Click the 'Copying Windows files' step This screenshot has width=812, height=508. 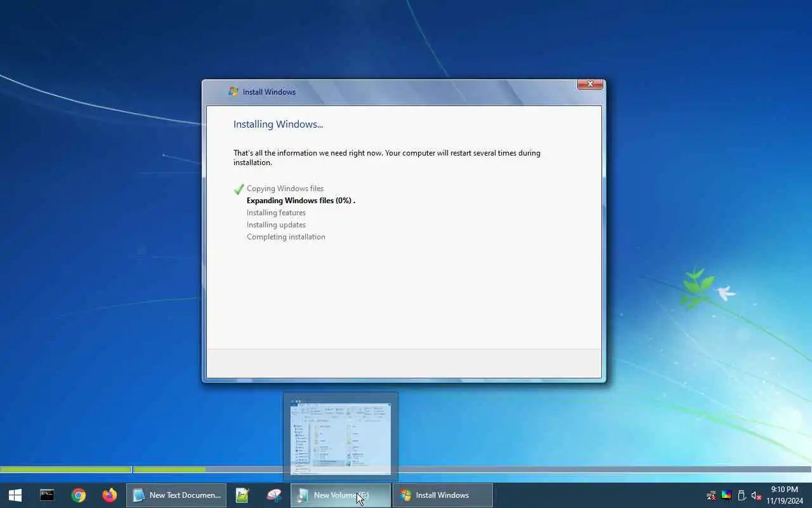pyautogui.click(x=285, y=189)
